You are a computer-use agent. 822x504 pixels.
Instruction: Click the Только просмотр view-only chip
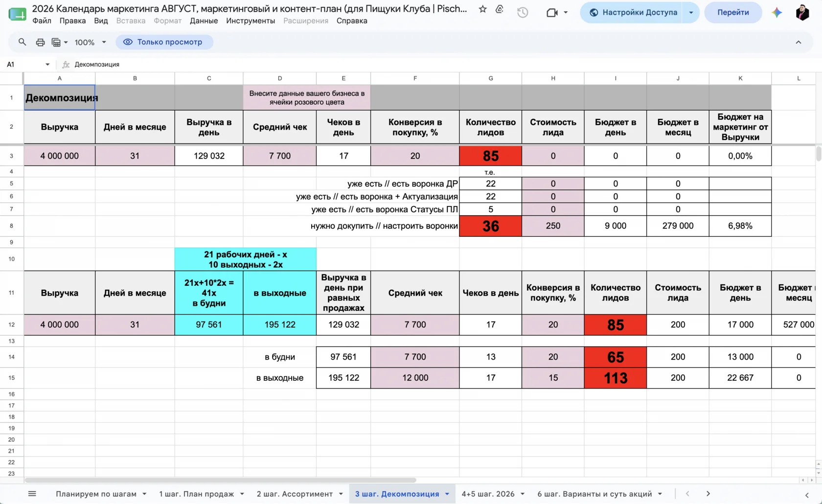pos(164,42)
